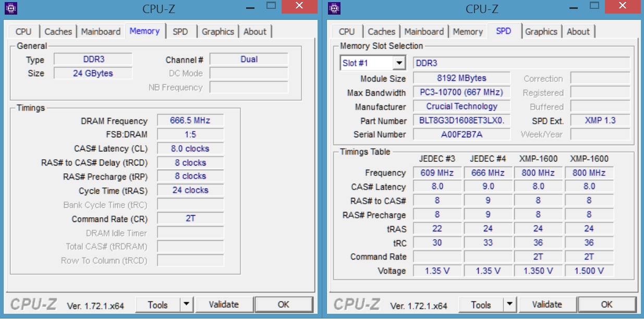644x319 pixels.
Task: Open the CPU tab in left window
Action: pos(23,31)
